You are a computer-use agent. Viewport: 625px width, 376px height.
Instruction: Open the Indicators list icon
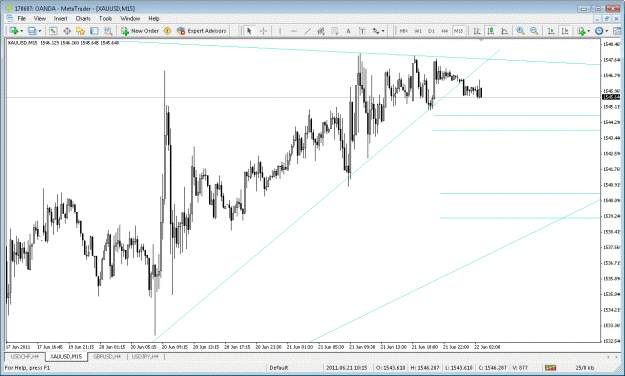(x=581, y=31)
